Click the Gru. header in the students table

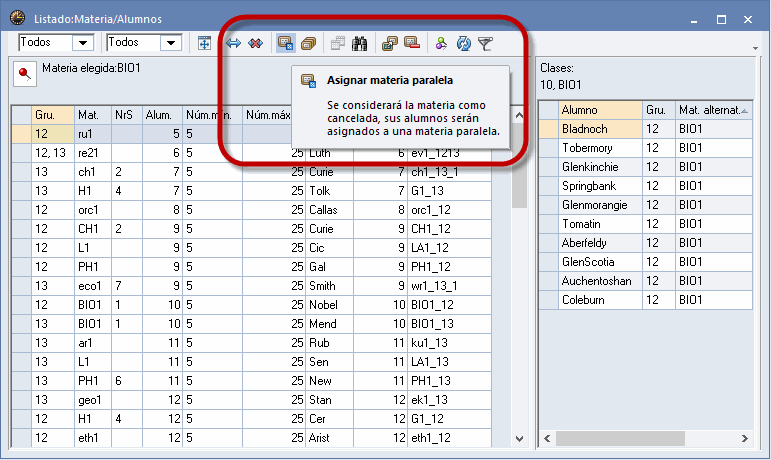click(x=658, y=110)
